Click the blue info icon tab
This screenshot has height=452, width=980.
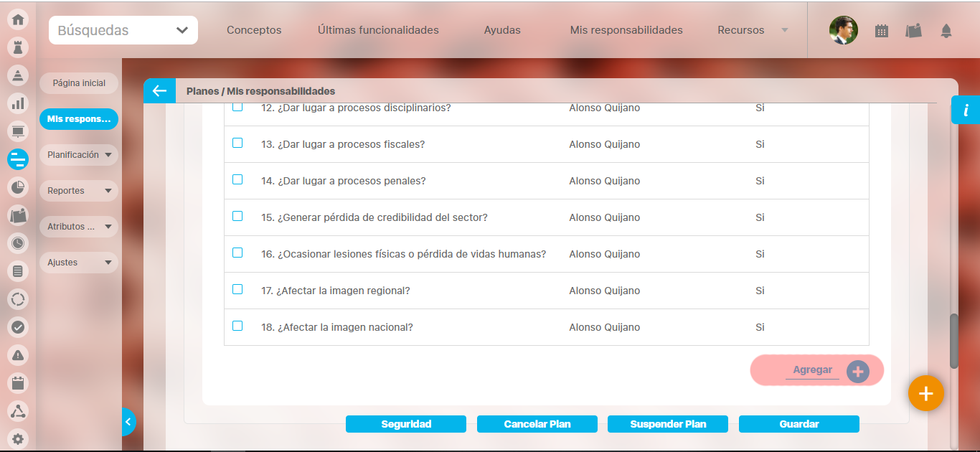pos(966,110)
